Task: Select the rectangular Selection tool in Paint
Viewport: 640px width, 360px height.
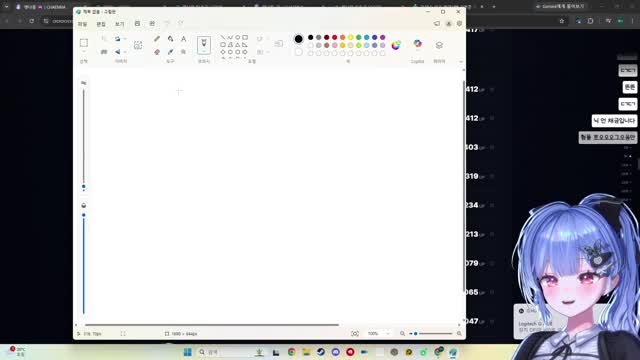Action: pos(84,43)
